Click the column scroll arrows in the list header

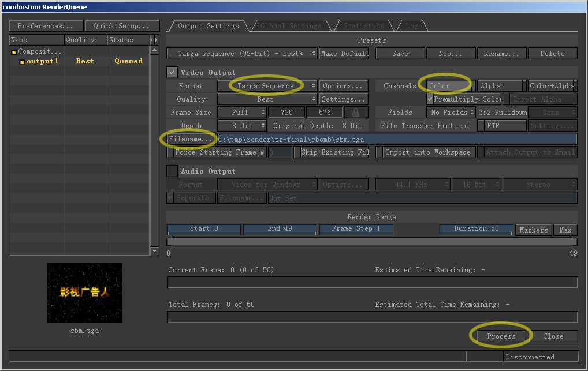[x=154, y=40]
